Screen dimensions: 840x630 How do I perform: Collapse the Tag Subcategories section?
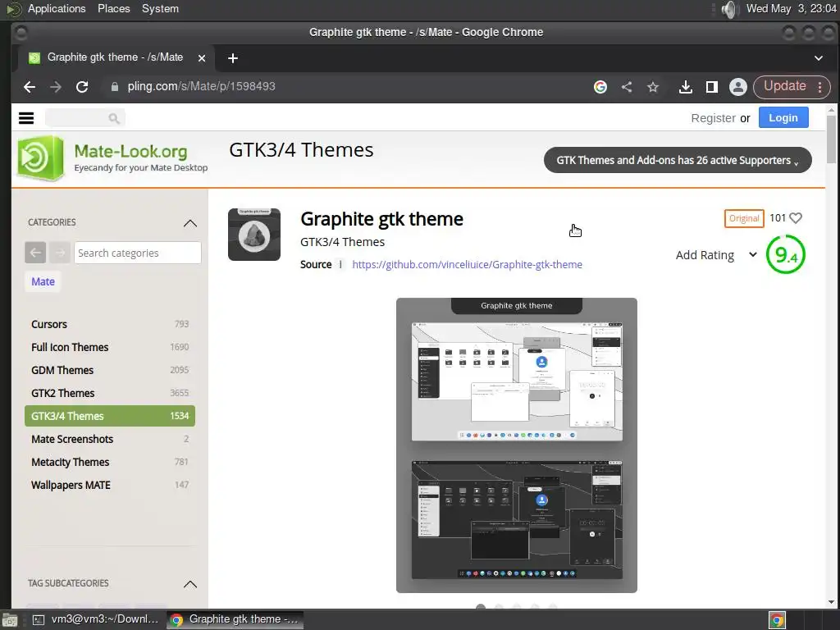190,584
